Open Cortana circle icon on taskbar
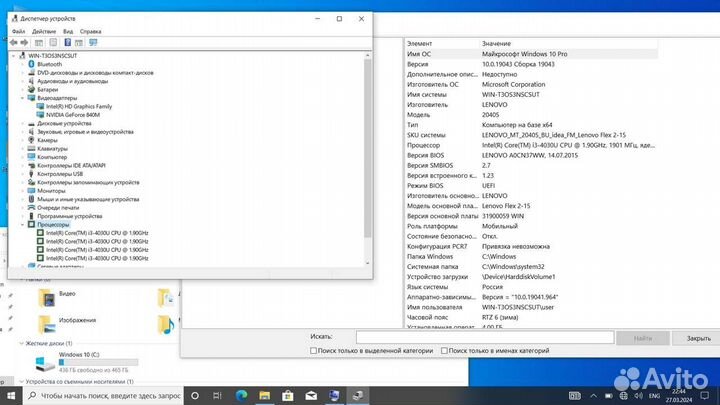Screen dimensions: 720x405 [x=195, y=395]
